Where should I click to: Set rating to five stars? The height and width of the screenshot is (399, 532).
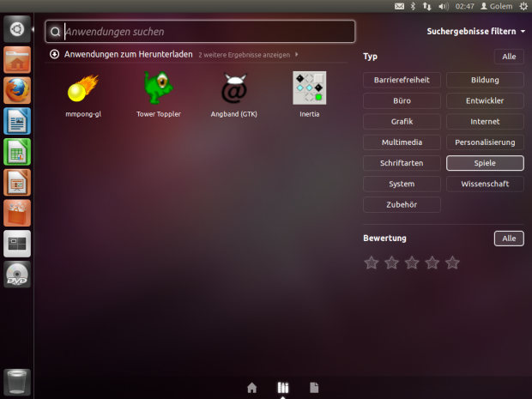click(x=452, y=263)
